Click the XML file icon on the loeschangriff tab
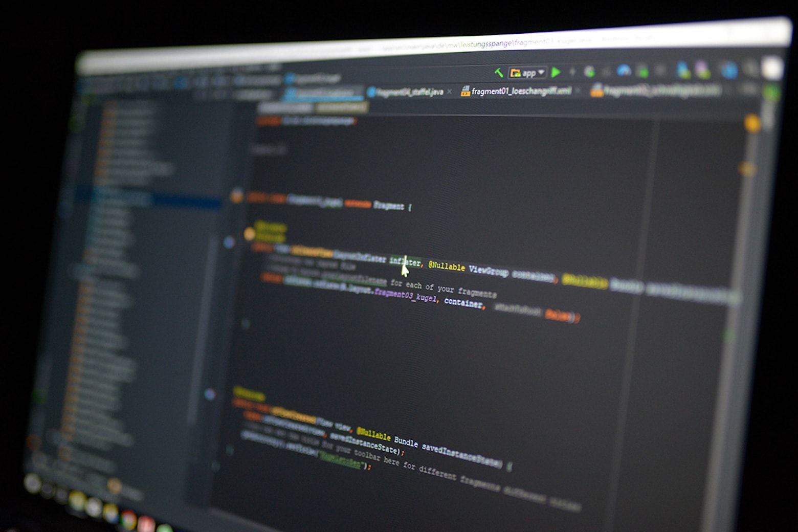 tap(464, 91)
